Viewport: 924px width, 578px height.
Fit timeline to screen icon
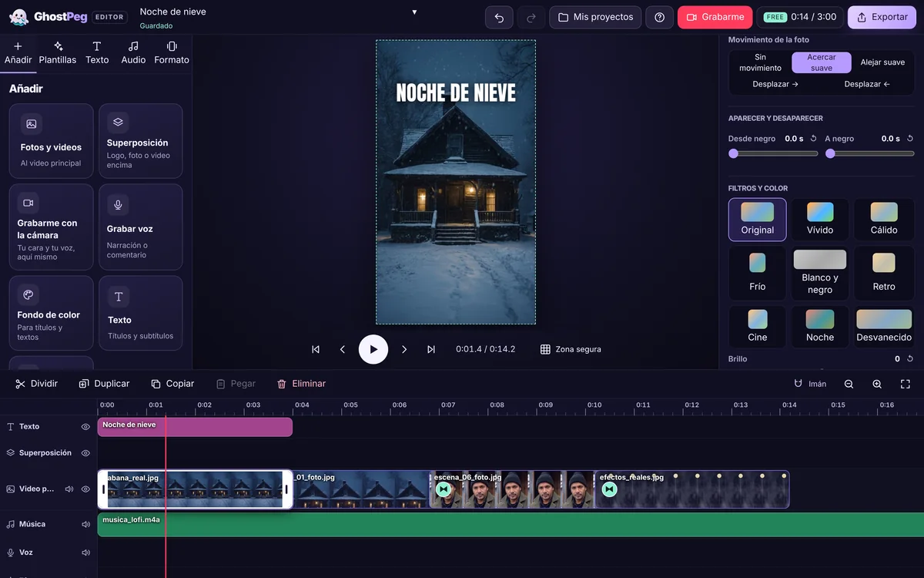(x=906, y=384)
